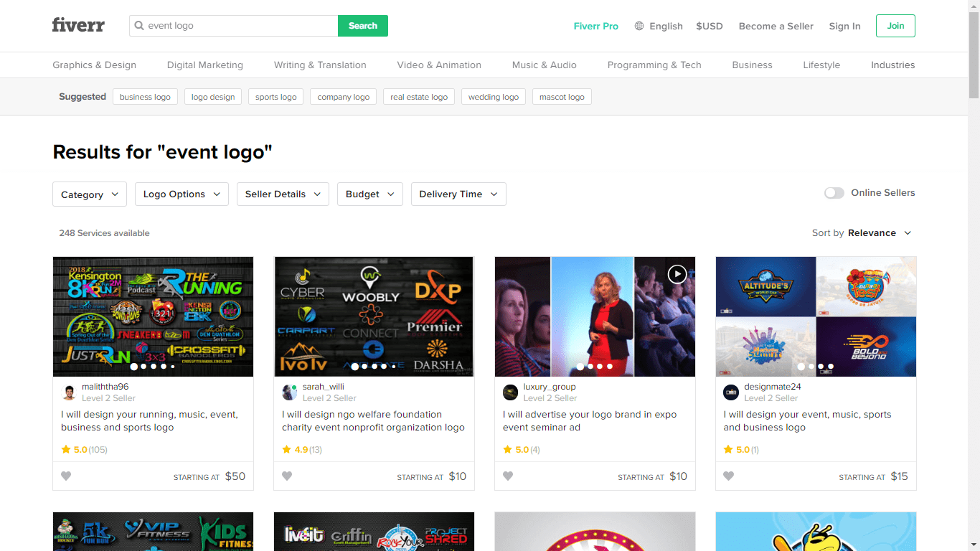Click the maliththa96 seller name
The width and height of the screenshot is (980, 551).
(105, 387)
